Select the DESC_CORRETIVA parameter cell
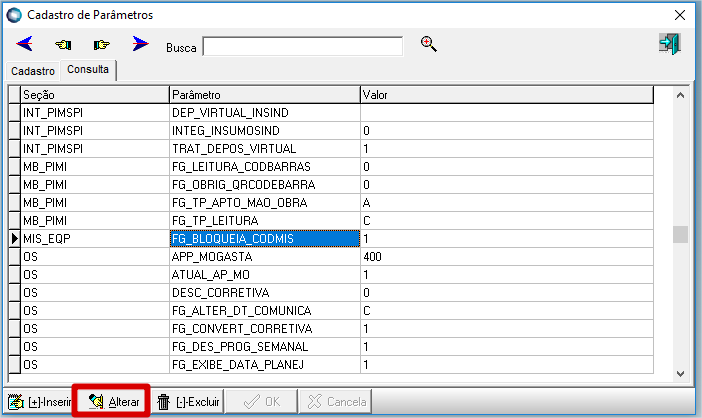Screen dimensions: 702x418 (265, 293)
